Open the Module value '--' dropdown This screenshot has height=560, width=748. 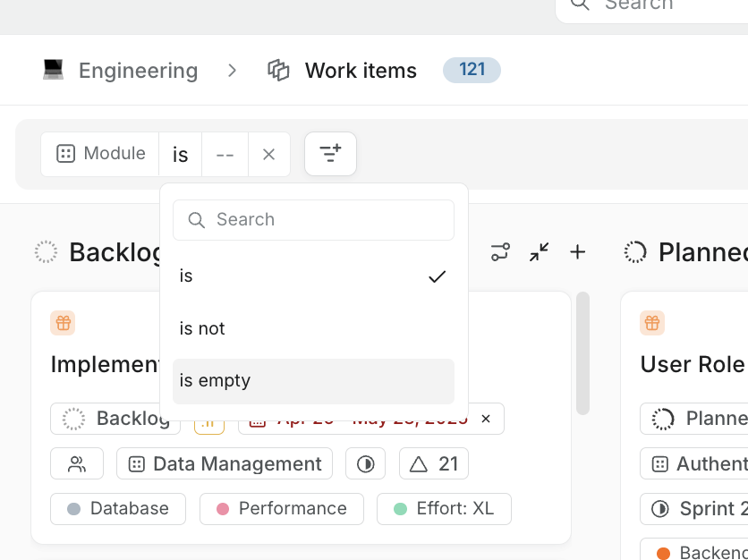(x=225, y=155)
